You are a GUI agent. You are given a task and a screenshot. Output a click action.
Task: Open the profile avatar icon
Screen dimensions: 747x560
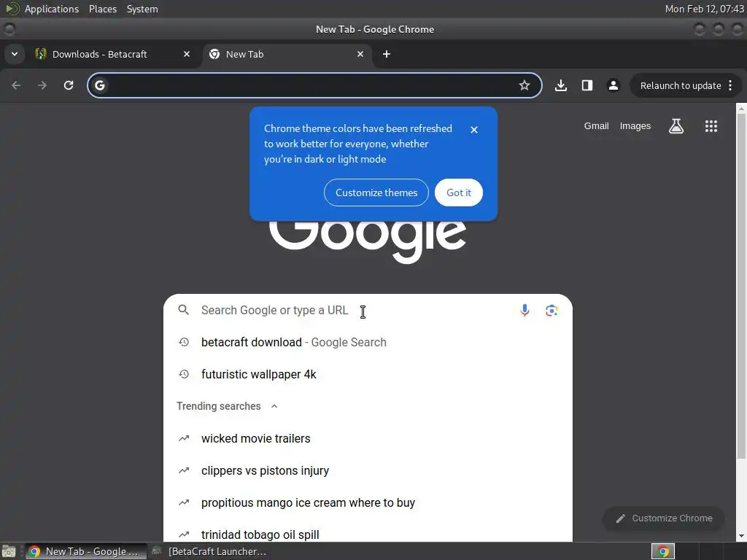click(x=613, y=85)
